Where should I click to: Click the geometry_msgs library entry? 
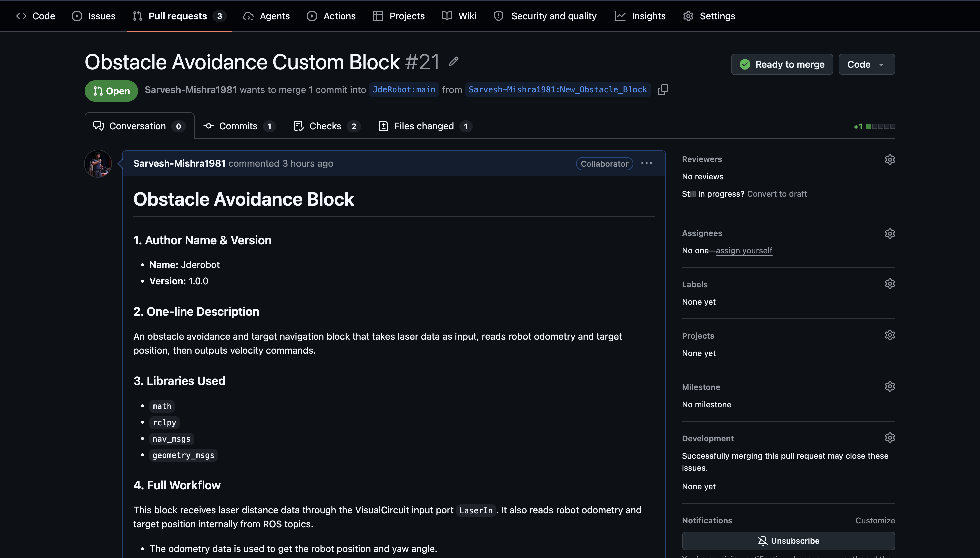point(183,455)
